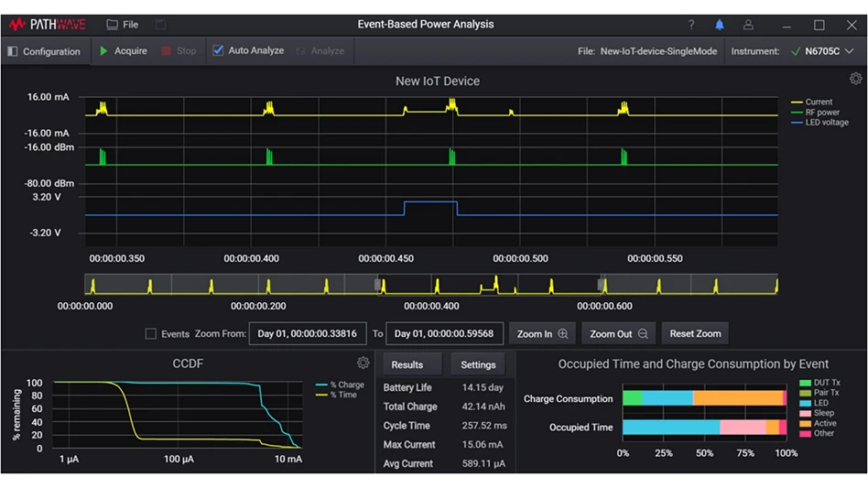Click the overview timeline left range handle

point(377,285)
